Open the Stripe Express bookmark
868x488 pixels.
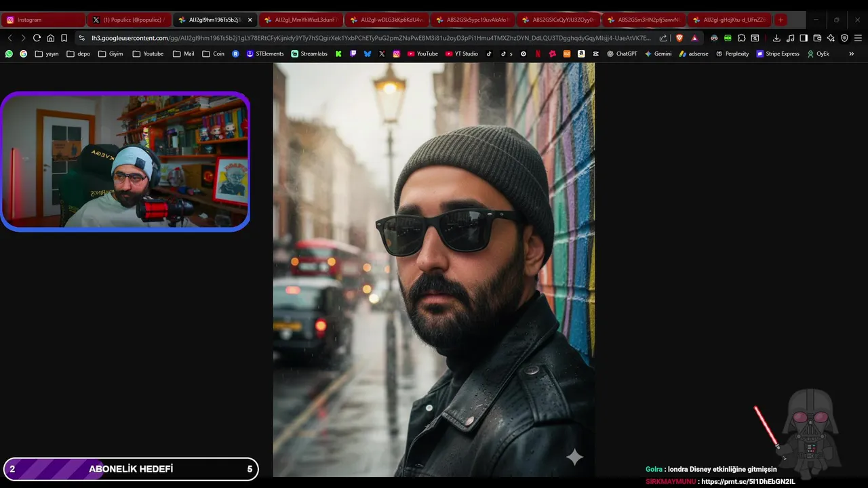tap(778, 54)
